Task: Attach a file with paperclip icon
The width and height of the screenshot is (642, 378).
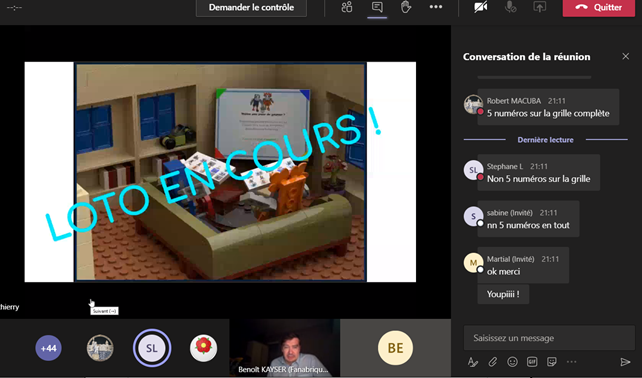Action: 493,362
